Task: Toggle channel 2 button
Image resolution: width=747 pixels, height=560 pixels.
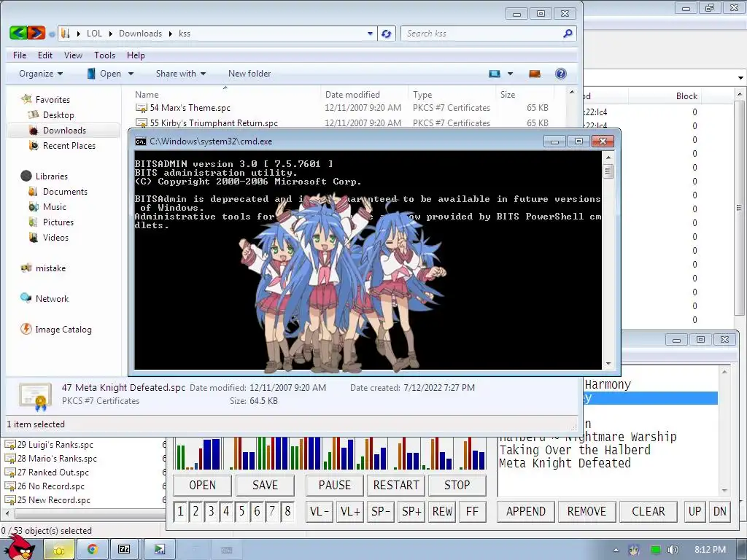Action: click(x=196, y=511)
